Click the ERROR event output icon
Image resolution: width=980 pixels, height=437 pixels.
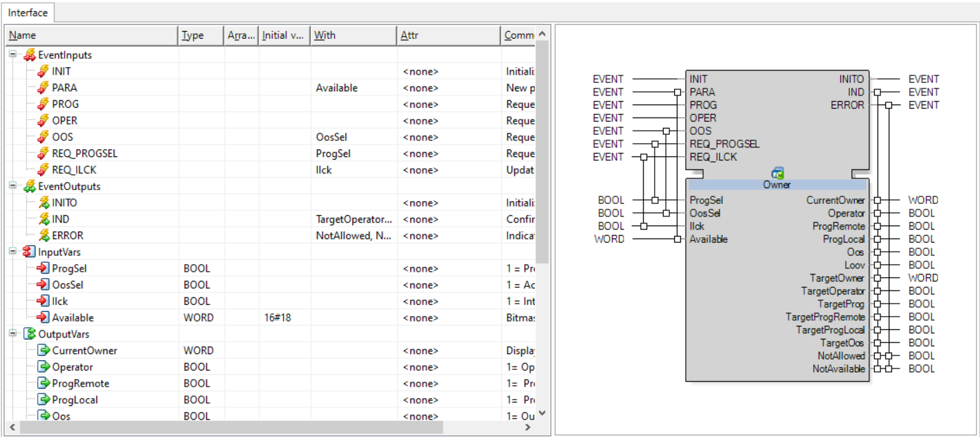coord(44,235)
